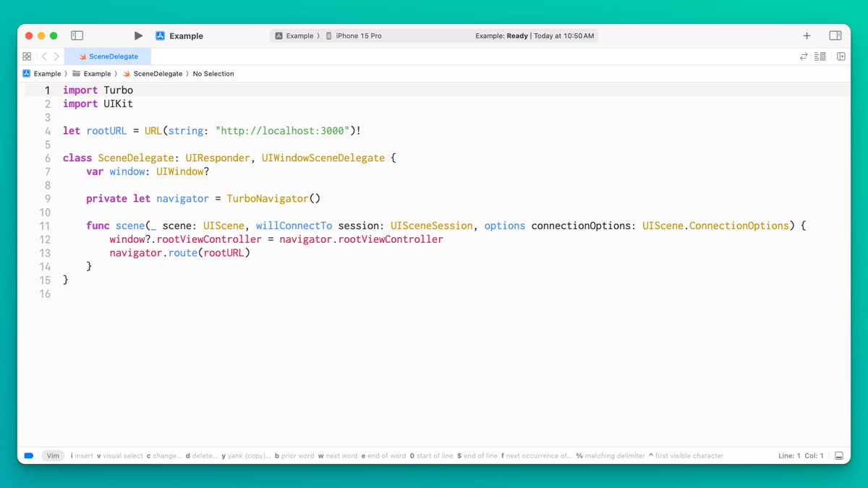This screenshot has height=488, width=868.
Task: Toggle the navigator sidebar
Action: point(77,35)
